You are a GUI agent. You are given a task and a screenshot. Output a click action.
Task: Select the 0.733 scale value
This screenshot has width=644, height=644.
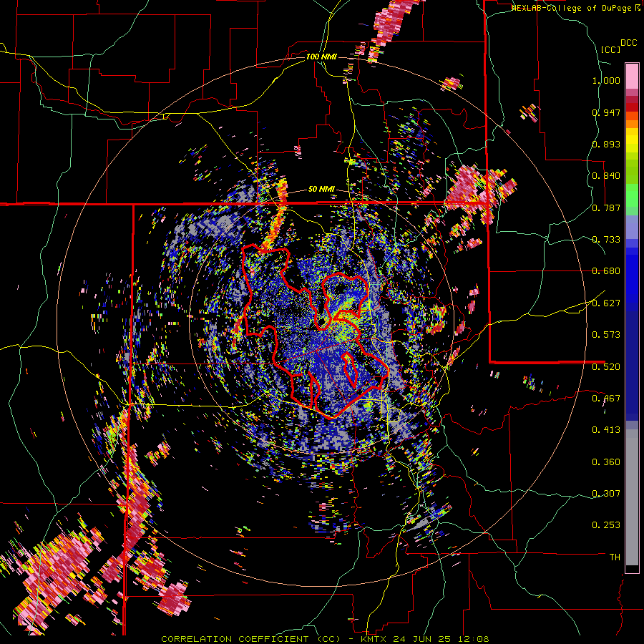pos(606,240)
